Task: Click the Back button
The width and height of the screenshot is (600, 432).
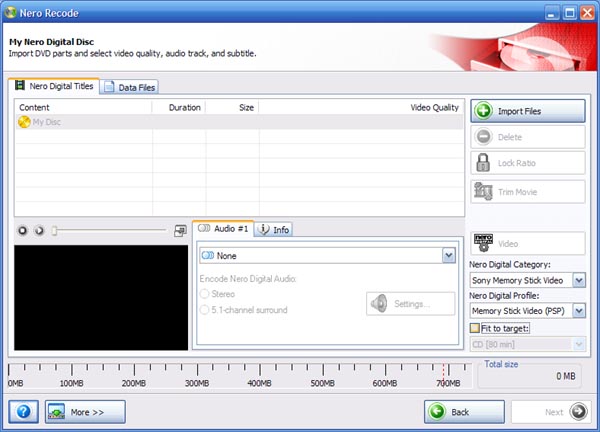Action: pyautogui.click(x=464, y=412)
